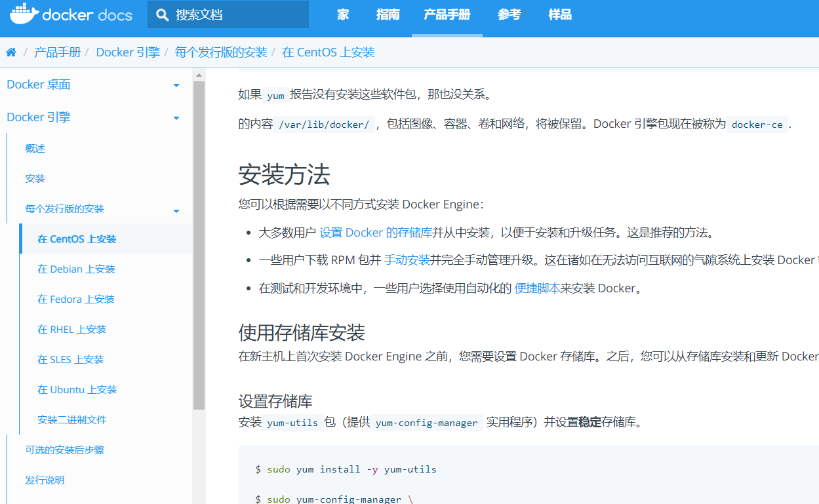Click the yum-config-manager inline code
The image size is (819, 504).
pos(427,423)
